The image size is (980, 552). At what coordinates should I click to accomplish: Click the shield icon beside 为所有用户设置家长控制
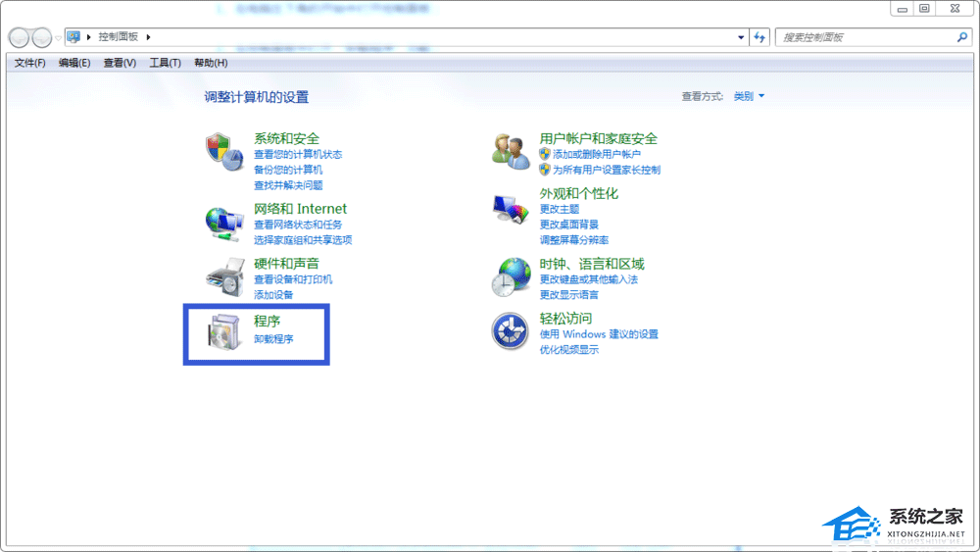[545, 170]
